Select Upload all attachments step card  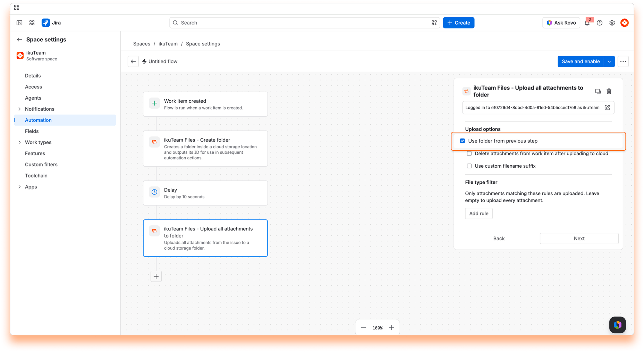point(205,238)
